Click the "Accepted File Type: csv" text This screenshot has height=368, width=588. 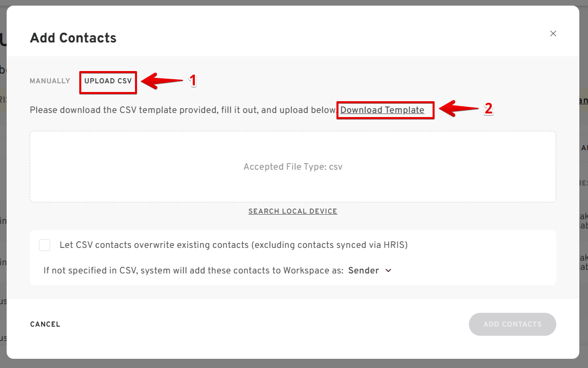coord(292,167)
